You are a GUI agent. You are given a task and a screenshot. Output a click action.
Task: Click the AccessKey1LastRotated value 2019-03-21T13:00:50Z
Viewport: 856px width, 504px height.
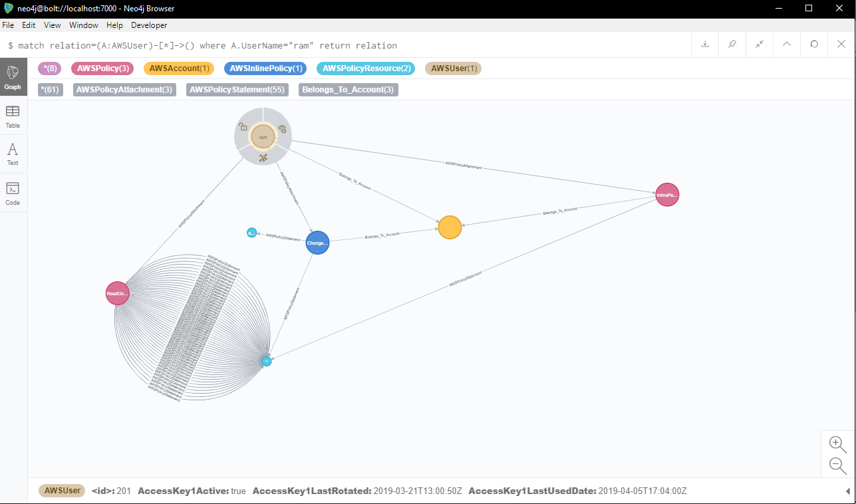[x=418, y=491]
